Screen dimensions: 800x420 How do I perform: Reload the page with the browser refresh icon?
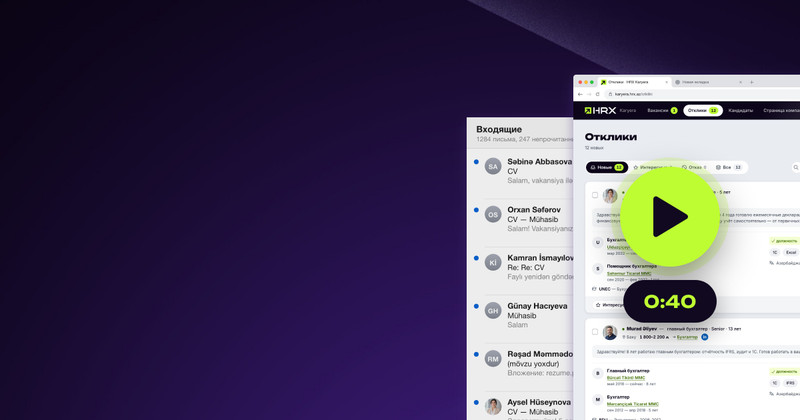tap(597, 94)
